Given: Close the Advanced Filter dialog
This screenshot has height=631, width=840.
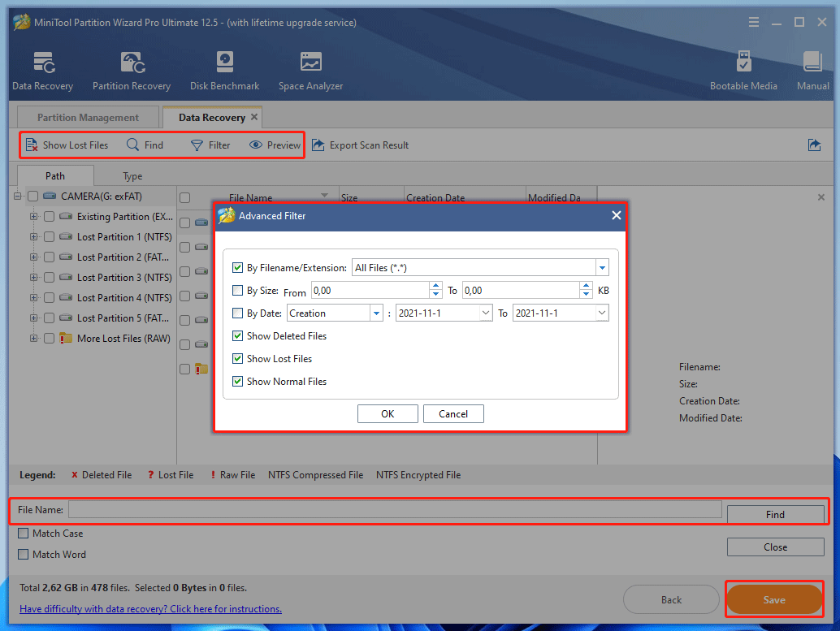Looking at the screenshot, I should [x=616, y=215].
